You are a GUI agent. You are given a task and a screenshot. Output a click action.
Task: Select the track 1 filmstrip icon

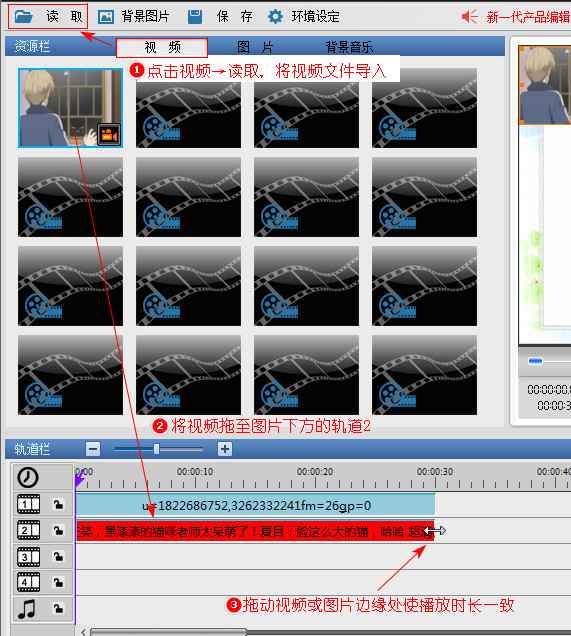pyautogui.click(x=28, y=504)
